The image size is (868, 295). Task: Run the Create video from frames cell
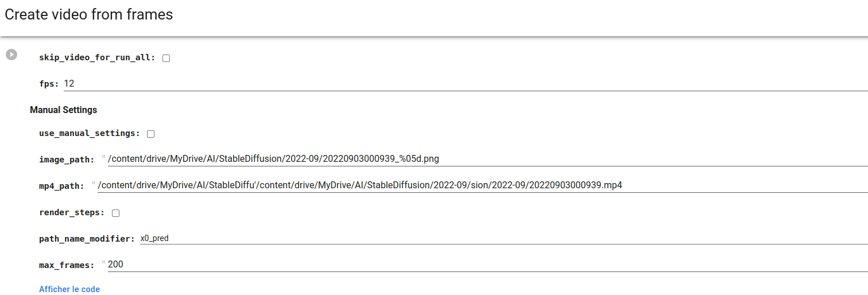(11, 55)
